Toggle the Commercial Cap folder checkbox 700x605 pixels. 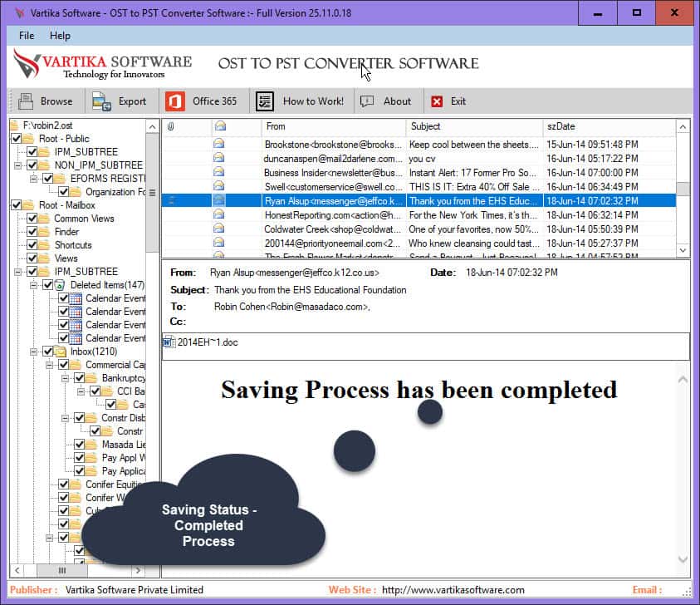tap(63, 365)
